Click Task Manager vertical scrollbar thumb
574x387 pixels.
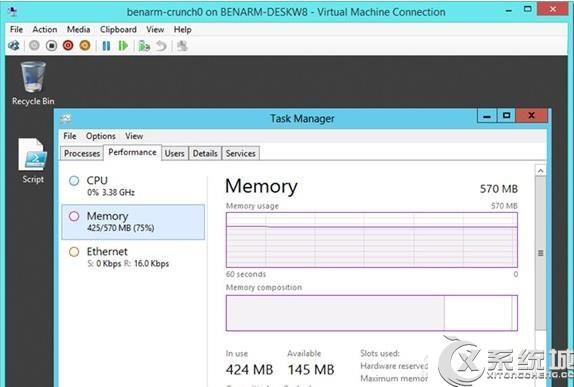point(540,253)
